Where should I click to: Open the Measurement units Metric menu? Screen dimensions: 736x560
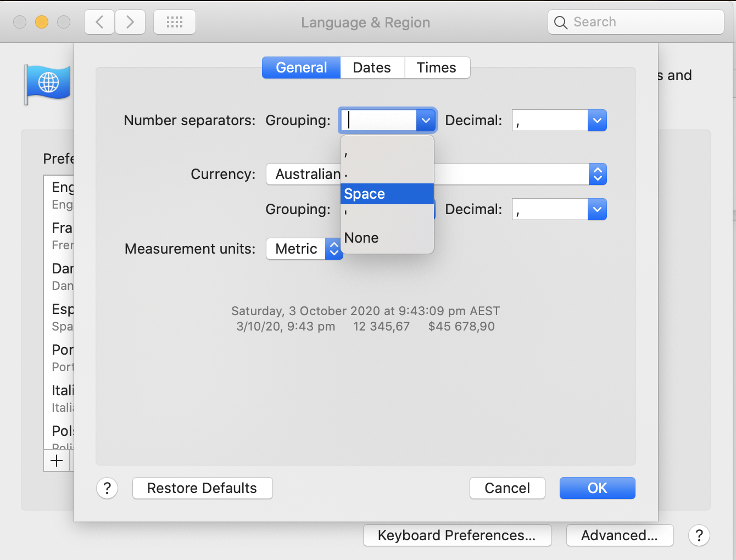[304, 249]
